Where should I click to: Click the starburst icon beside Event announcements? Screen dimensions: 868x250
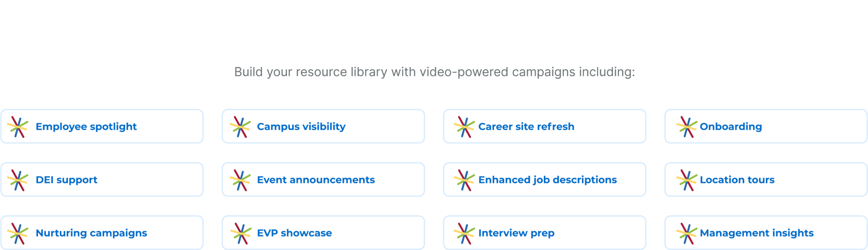(240, 180)
